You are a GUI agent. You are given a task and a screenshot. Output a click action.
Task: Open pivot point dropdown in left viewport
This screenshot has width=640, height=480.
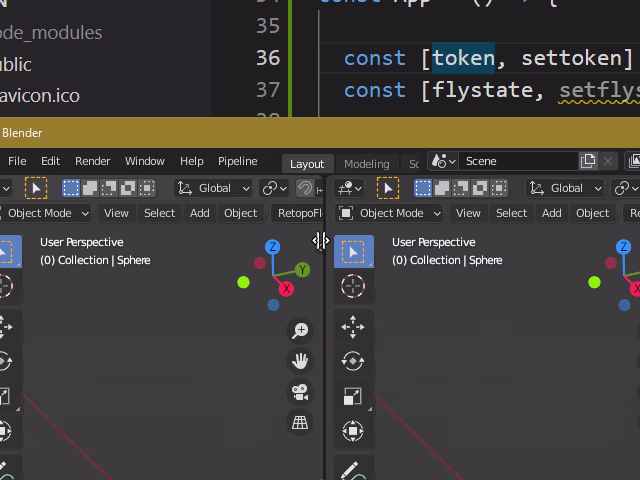click(274, 188)
